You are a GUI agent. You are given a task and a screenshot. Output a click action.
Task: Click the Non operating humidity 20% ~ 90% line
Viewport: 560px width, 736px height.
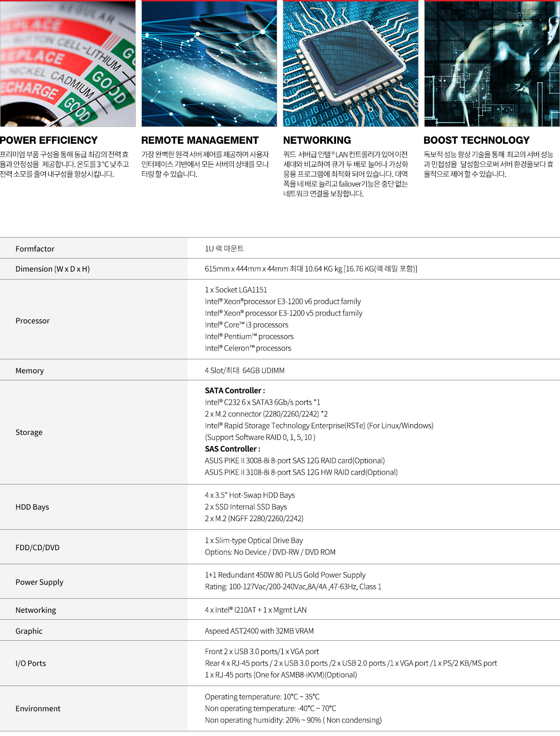(293, 720)
